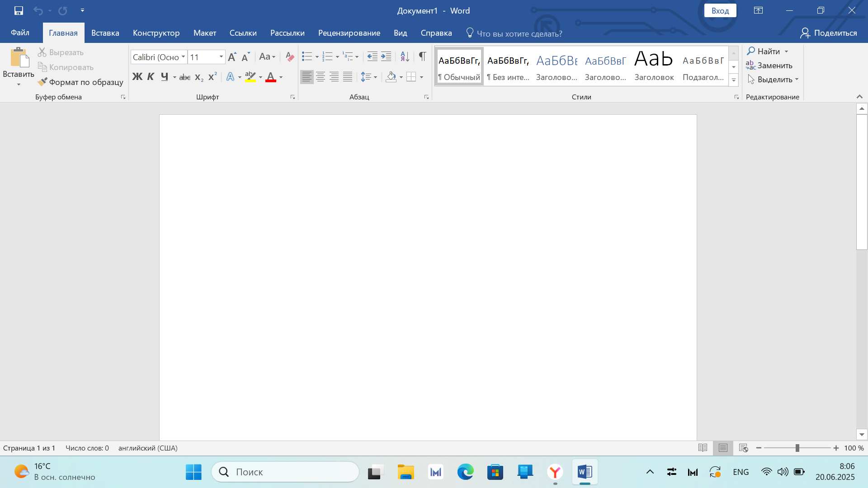
Task: Click the zoom slider handle
Action: tap(797, 448)
